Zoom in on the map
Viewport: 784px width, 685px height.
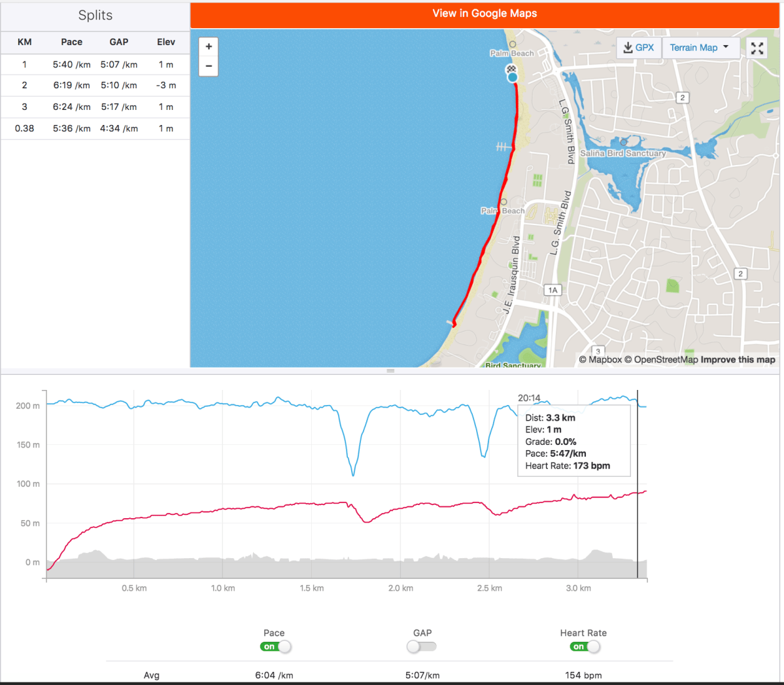point(209,46)
